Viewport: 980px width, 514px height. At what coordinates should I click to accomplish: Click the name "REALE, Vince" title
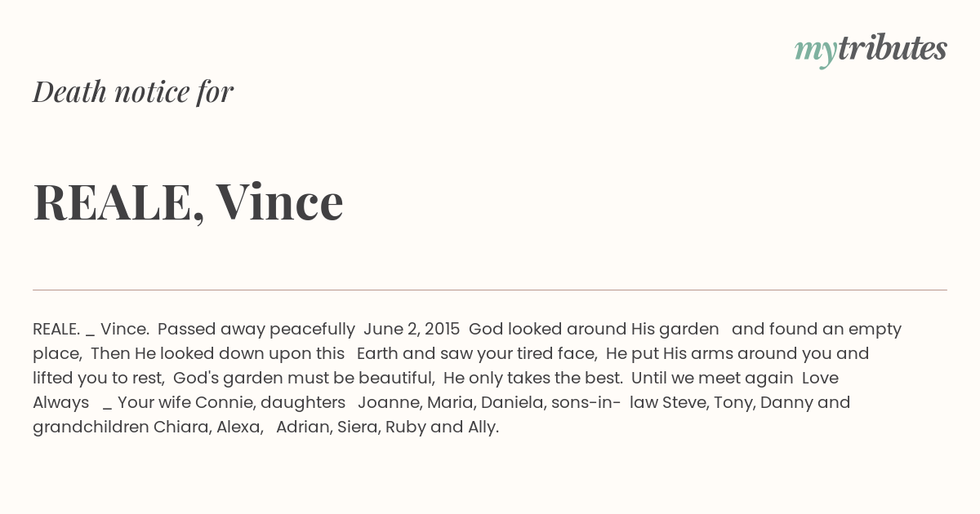pyautogui.click(x=188, y=202)
